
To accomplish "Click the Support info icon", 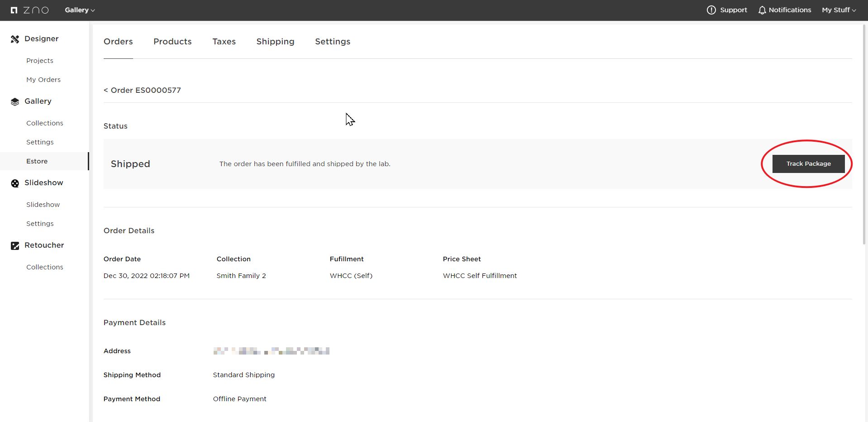I will point(711,10).
